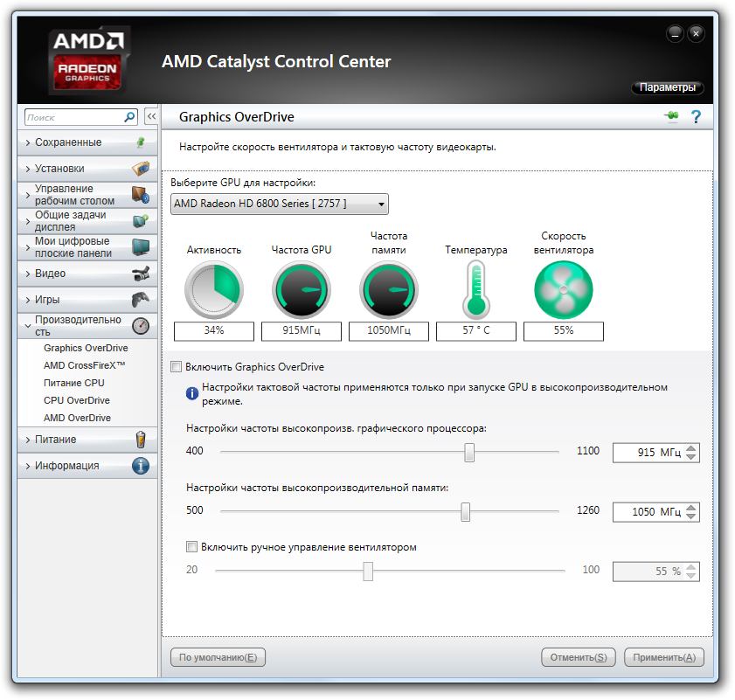Collapse the sidebar with double-arrow button

pyautogui.click(x=151, y=117)
